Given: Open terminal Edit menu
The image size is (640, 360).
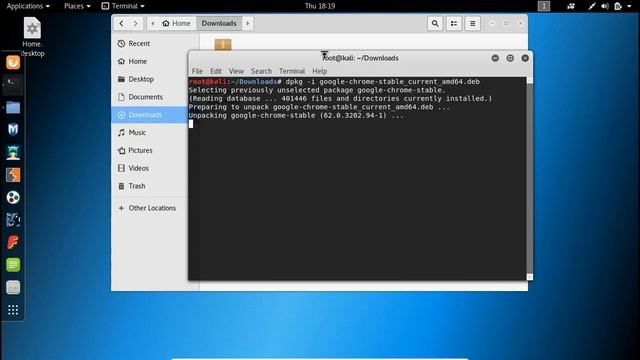Looking at the screenshot, I should [216, 71].
